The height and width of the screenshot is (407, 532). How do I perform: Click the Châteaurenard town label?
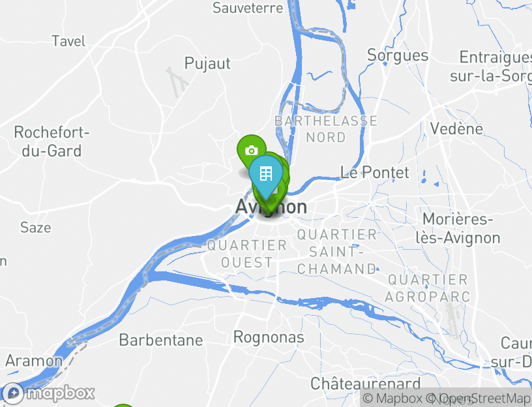tap(365, 384)
